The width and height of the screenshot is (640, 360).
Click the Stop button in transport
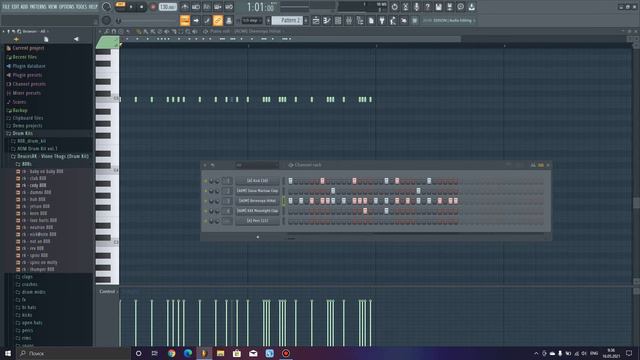coord(141,7)
